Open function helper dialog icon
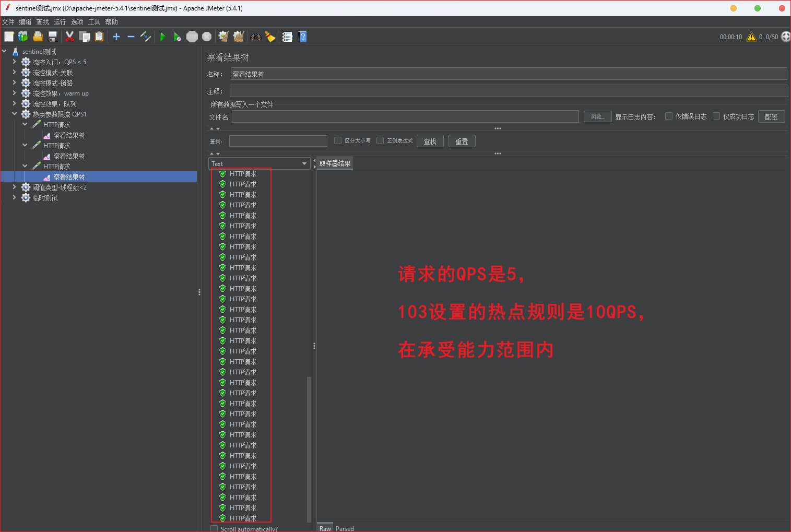Viewport: 791px width, 532px height. pyautogui.click(x=287, y=37)
